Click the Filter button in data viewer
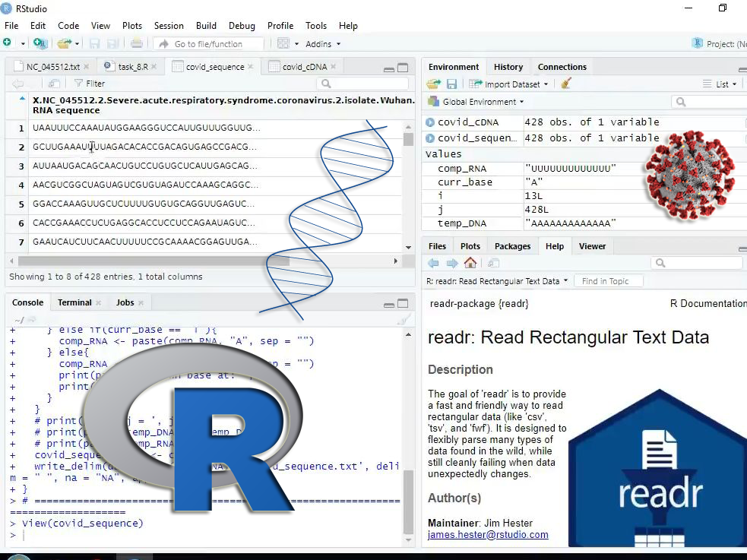Image resolution: width=747 pixels, height=560 pixels. (90, 84)
